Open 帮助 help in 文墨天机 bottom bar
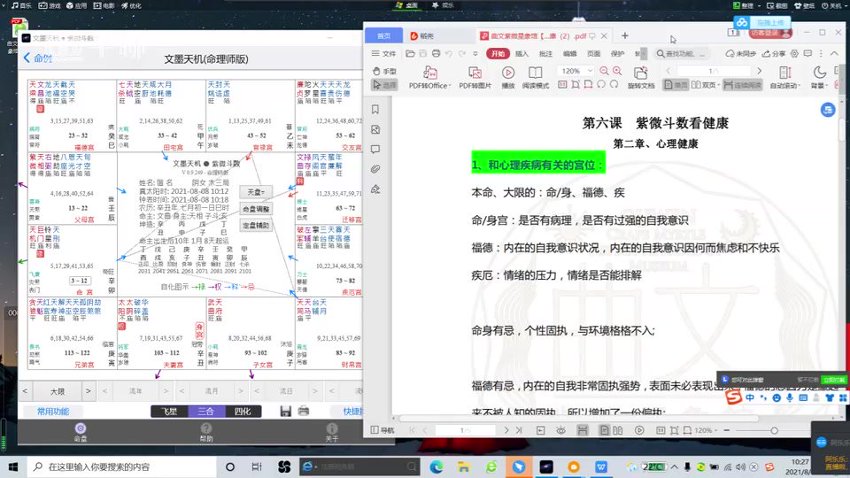 pos(206,432)
